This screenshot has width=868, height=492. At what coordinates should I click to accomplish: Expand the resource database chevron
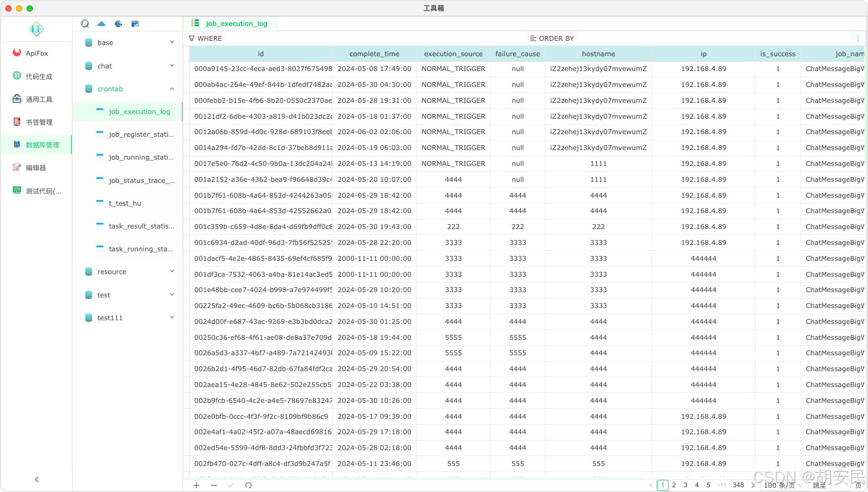[x=172, y=271]
